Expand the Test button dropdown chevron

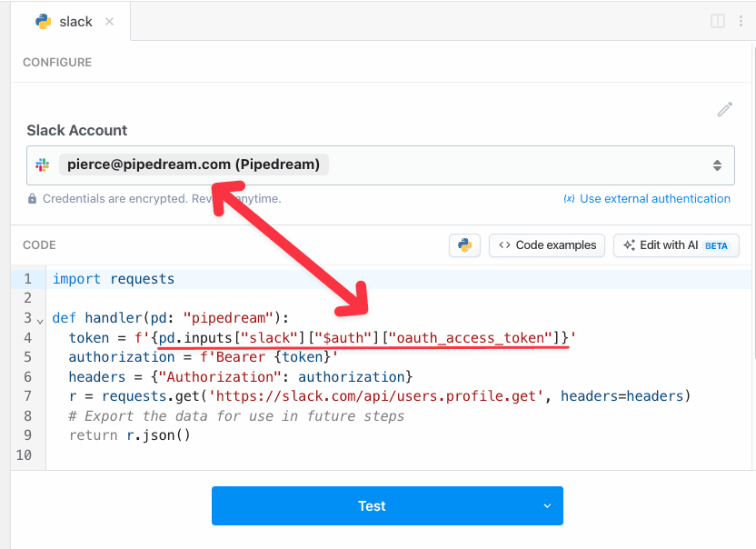click(547, 505)
